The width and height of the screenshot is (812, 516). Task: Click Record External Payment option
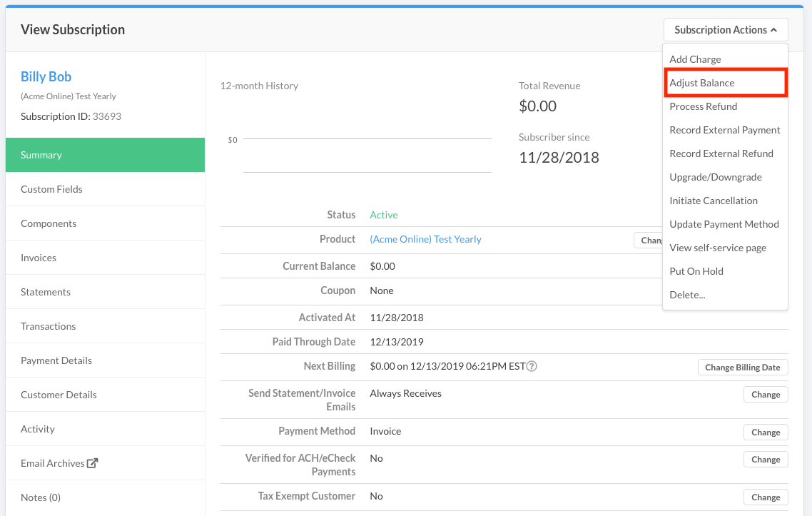click(724, 130)
